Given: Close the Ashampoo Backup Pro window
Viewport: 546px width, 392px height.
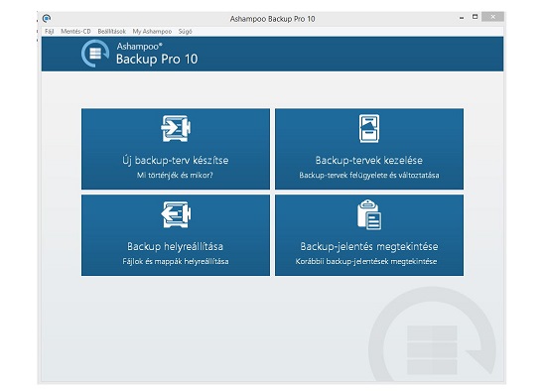Looking at the screenshot, I should coord(492,17).
